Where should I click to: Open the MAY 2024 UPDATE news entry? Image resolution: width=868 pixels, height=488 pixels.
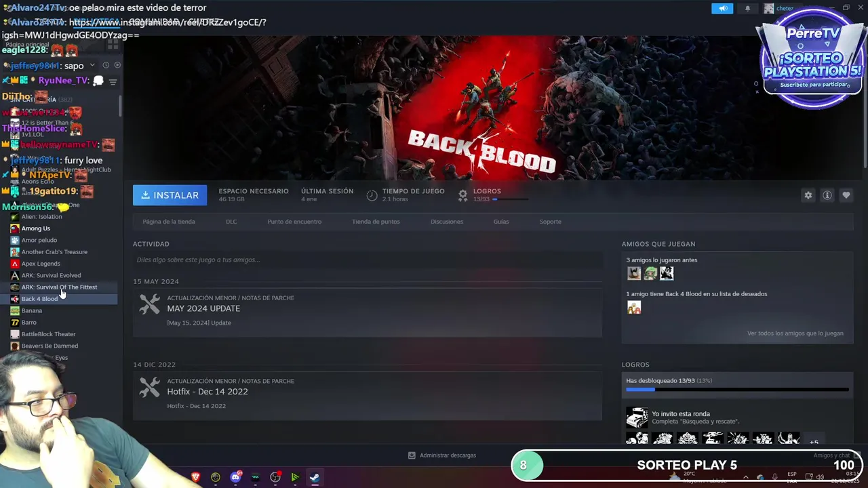(x=368, y=312)
